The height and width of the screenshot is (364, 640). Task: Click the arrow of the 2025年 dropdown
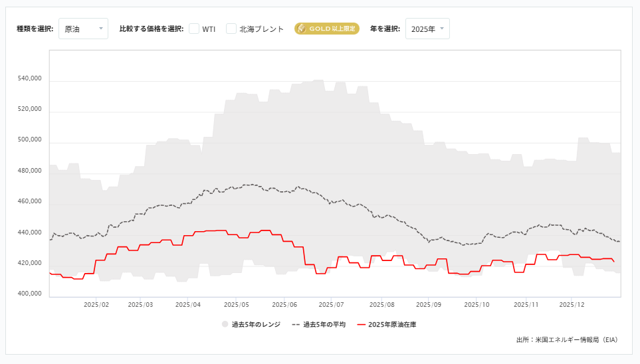pos(442,29)
